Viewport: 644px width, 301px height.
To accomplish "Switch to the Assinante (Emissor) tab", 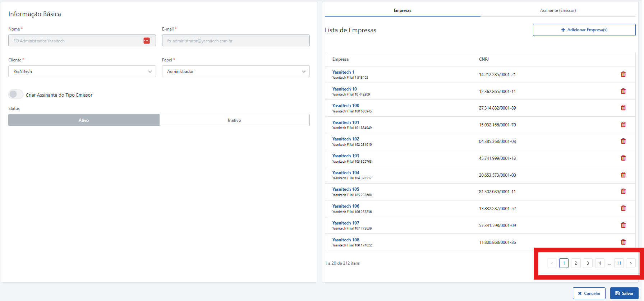I will pos(558,10).
